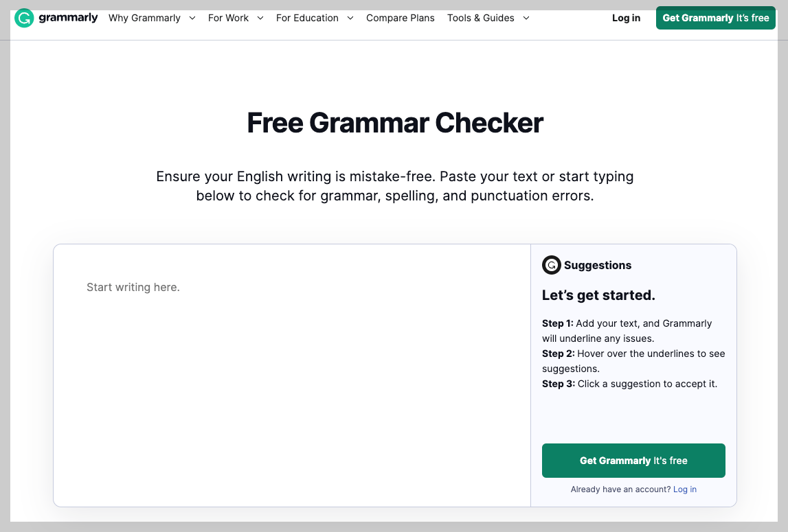Expand the Why Grammarly chevron
This screenshot has width=788, height=532.
click(192, 18)
